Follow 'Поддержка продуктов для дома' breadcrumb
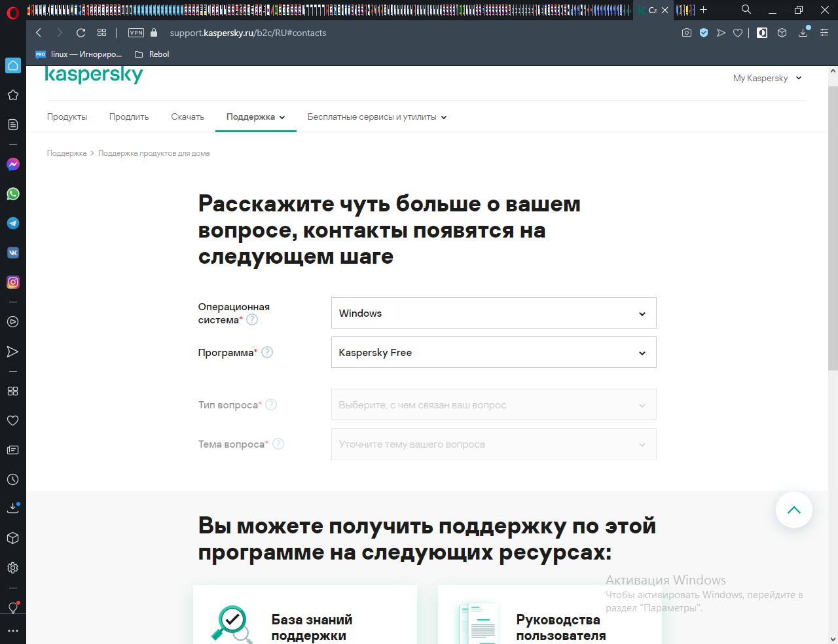 pyautogui.click(x=154, y=153)
